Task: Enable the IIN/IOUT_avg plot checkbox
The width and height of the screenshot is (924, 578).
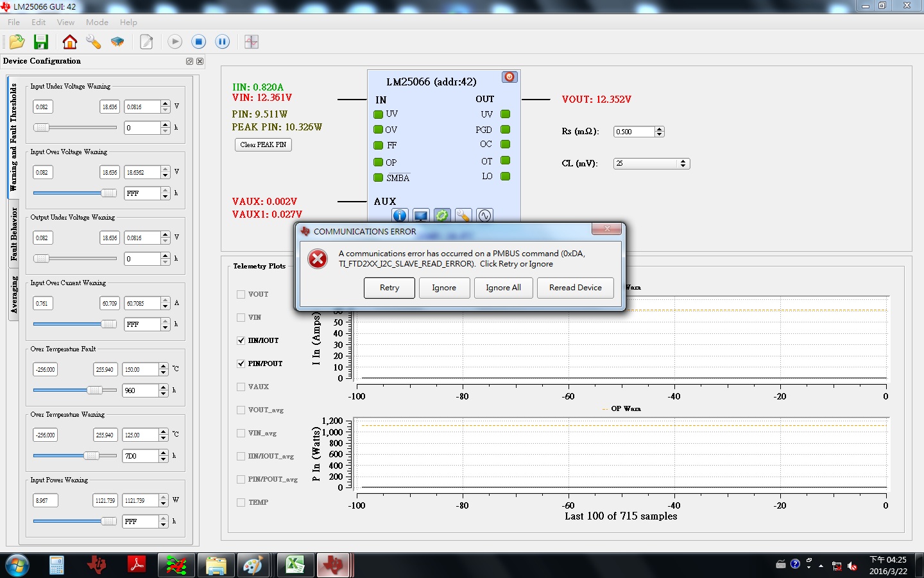Action: coord(241,456)
